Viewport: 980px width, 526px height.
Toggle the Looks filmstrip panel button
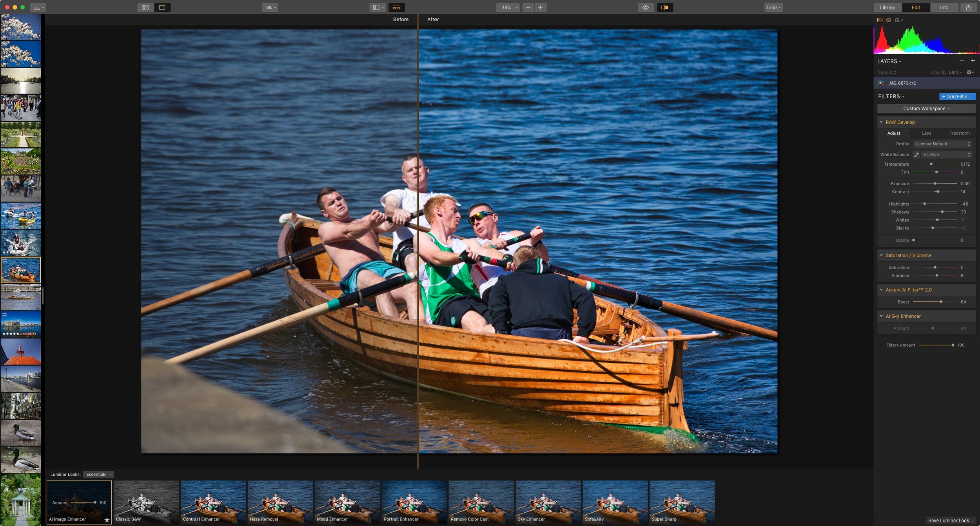coord(396,7)
